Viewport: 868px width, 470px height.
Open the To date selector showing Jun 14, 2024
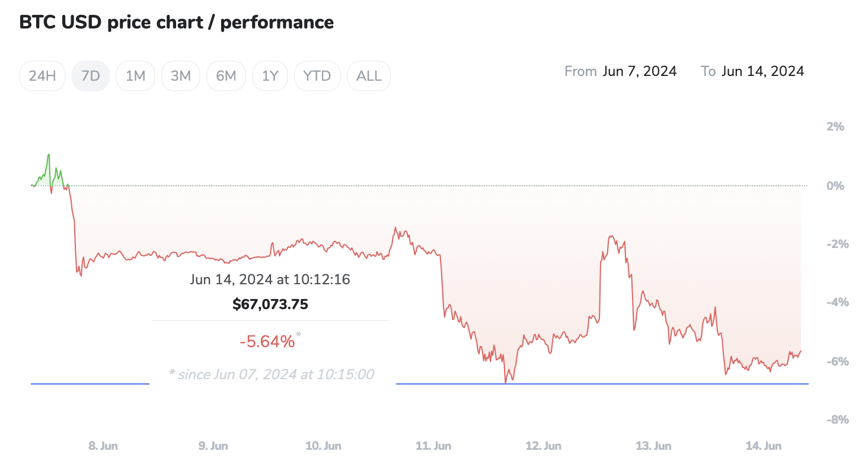763,71
